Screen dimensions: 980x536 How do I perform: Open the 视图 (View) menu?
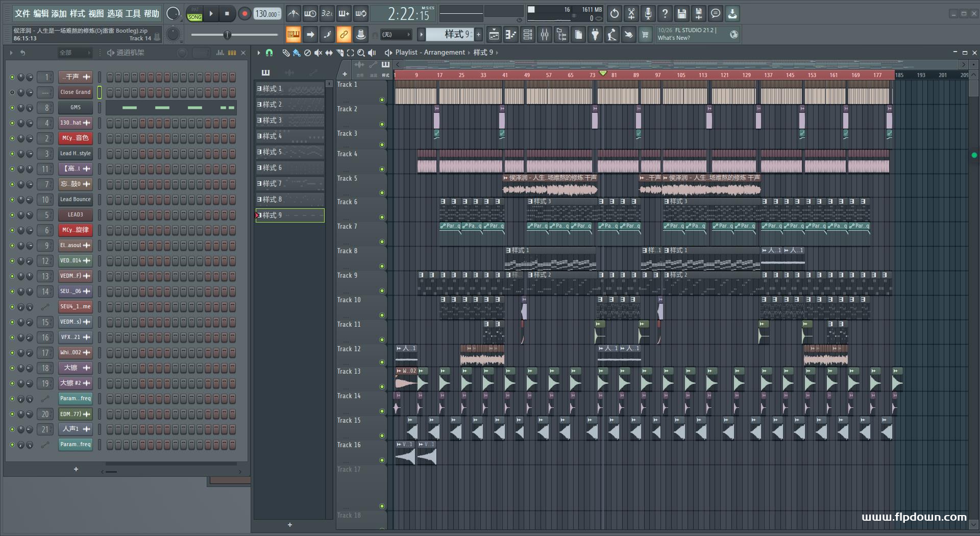pyautogui.click(x=96, y=14)
